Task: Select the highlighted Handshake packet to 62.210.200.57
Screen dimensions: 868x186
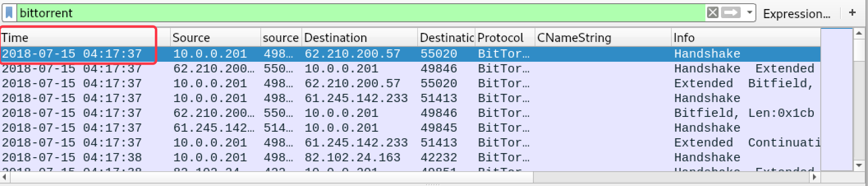Action: [410, 54]
